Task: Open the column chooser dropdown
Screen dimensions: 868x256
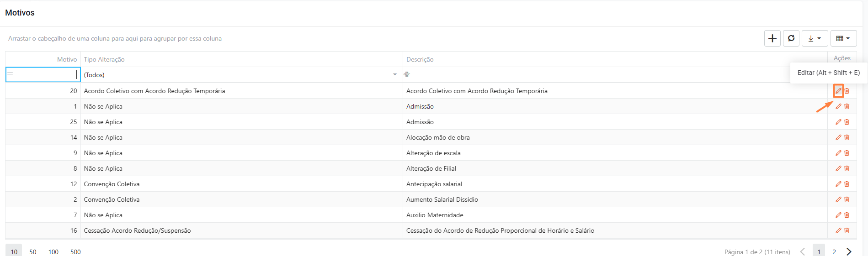Action: [x=843, y=38]
